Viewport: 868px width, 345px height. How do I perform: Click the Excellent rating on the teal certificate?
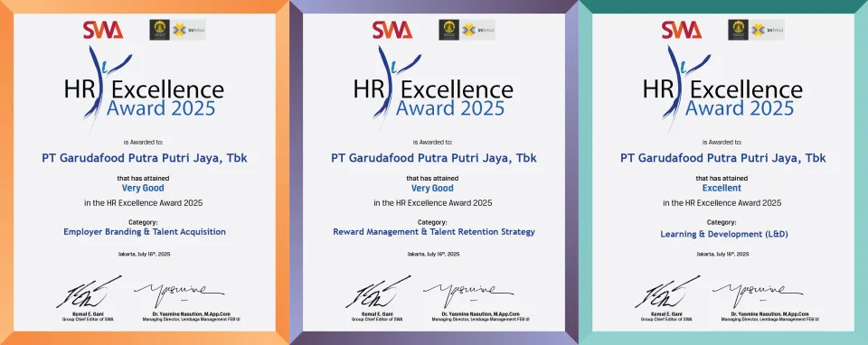coord(722,188)
